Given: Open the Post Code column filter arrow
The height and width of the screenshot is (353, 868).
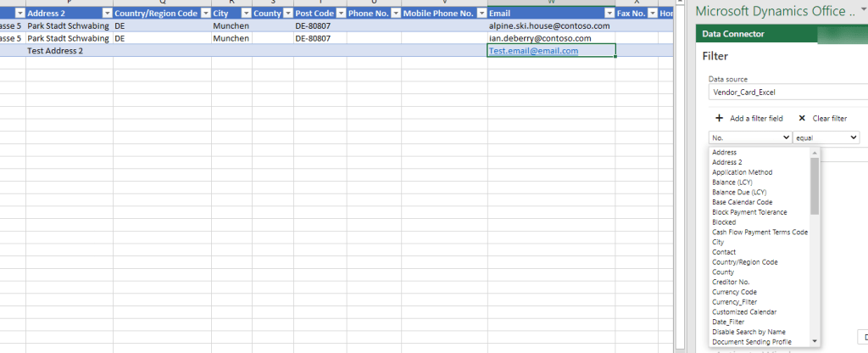Looking at the screenshot, I should pos(340,14).
